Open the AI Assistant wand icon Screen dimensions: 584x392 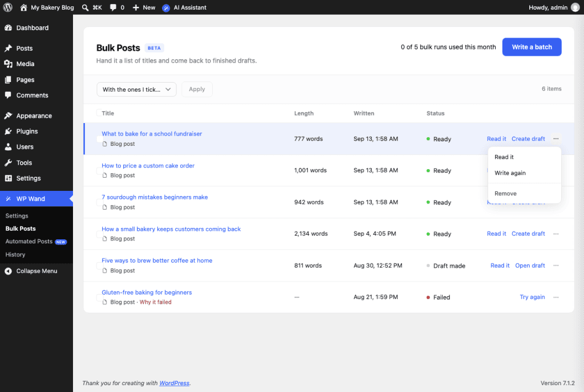[166, 8]
